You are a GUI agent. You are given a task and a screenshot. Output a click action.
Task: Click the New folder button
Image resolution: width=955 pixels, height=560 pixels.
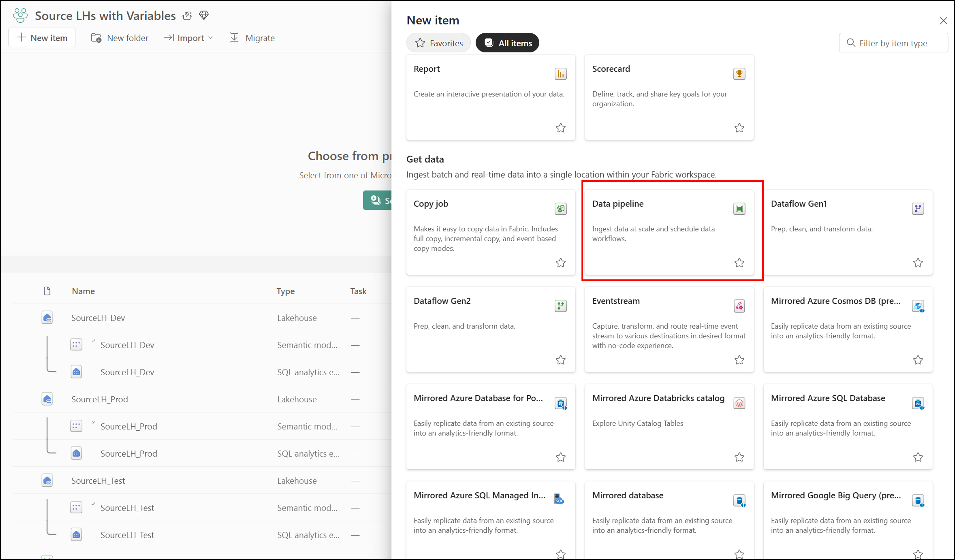[x=120, y=38]
